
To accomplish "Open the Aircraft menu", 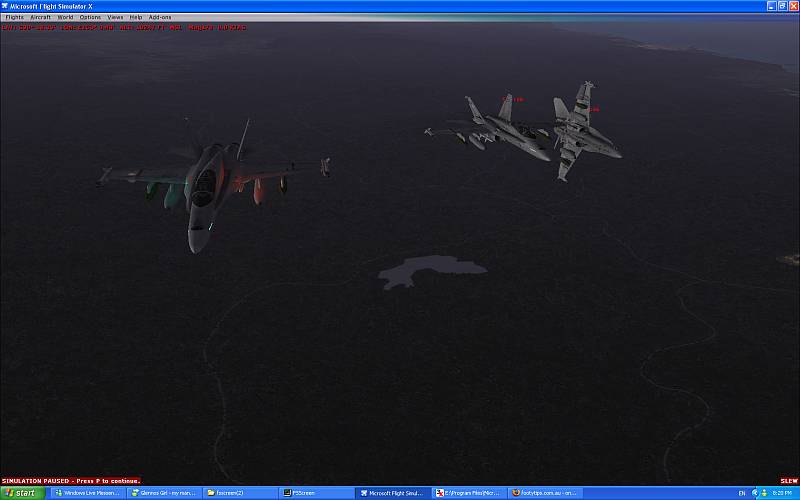I will (x=40, y=17).
